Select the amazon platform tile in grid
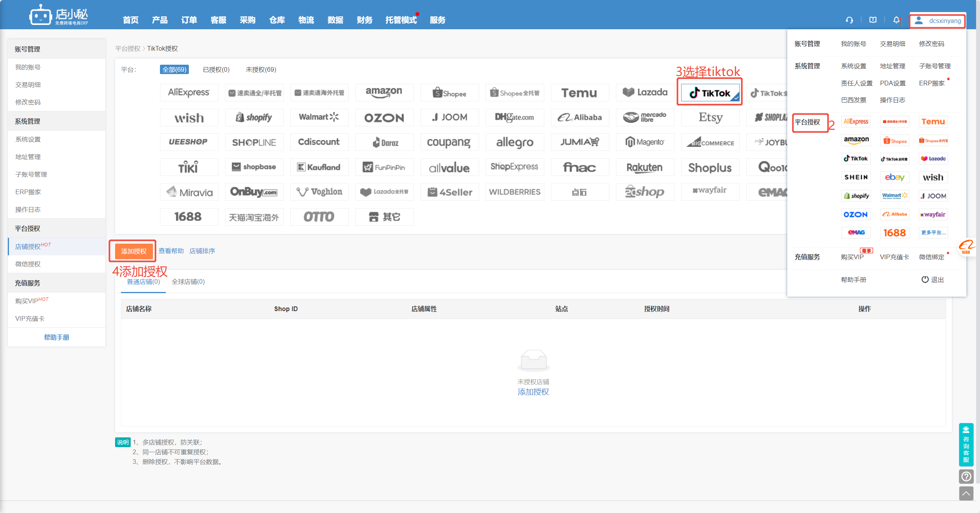This screenshot has width=980, height=513. click(x=384, y=93)
